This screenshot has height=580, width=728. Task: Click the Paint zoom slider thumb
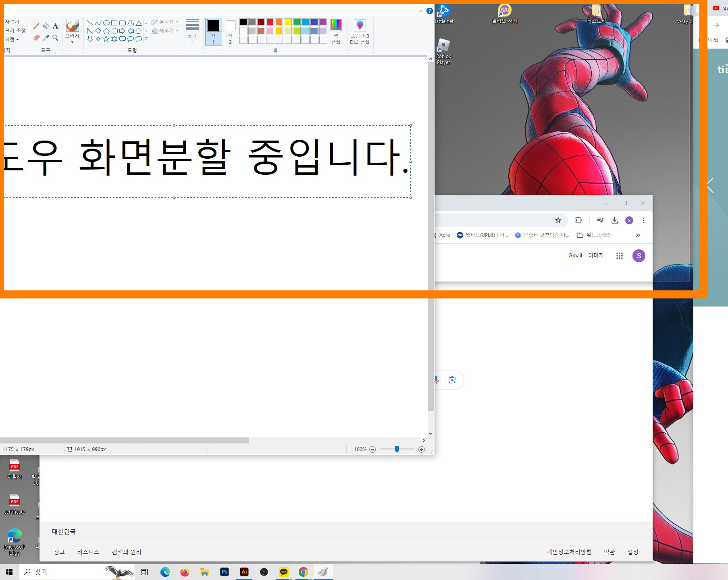397,449
